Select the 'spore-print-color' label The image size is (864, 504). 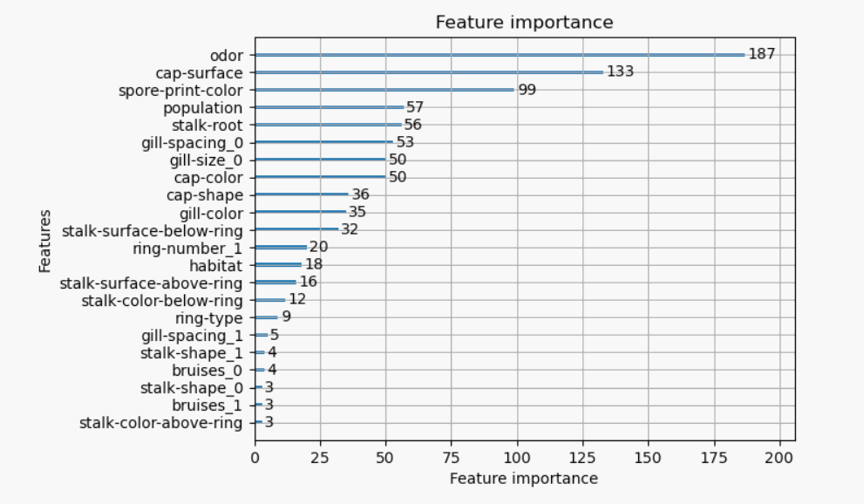180,91
